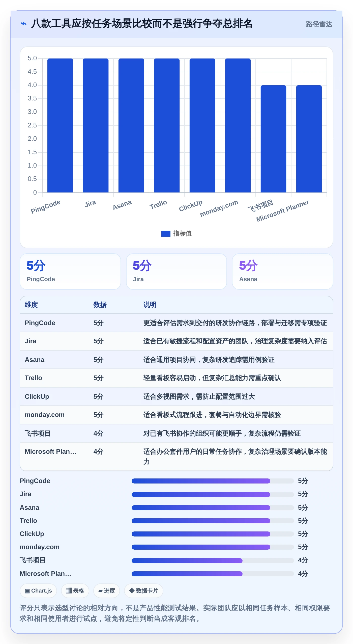
Task: Click the monday.com bar in the chart
Action: [238, 125]
